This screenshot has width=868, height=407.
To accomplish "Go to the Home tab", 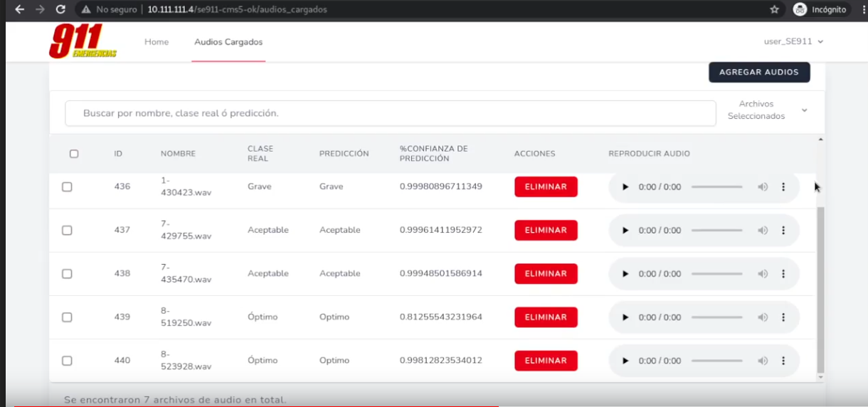I will coord(157,42).
